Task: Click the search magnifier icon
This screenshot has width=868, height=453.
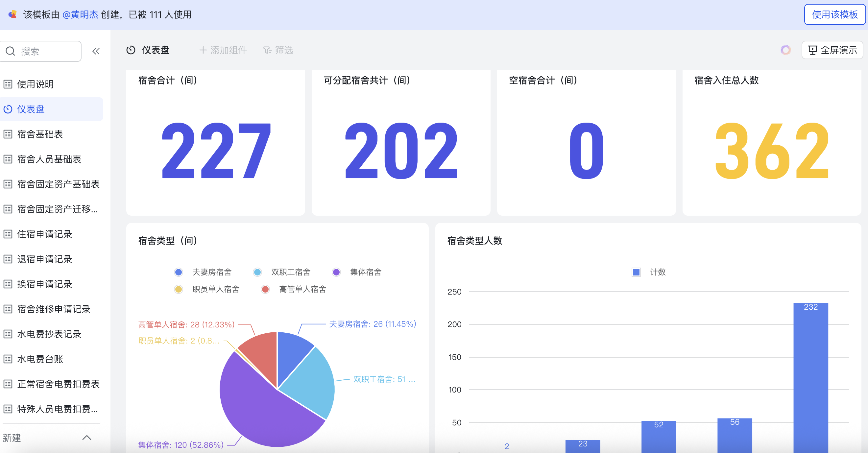Action: (x=11, y=51)
